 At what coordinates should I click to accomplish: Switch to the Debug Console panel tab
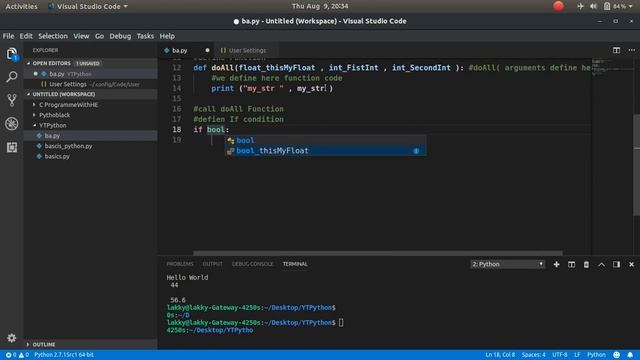click(252, 264)
